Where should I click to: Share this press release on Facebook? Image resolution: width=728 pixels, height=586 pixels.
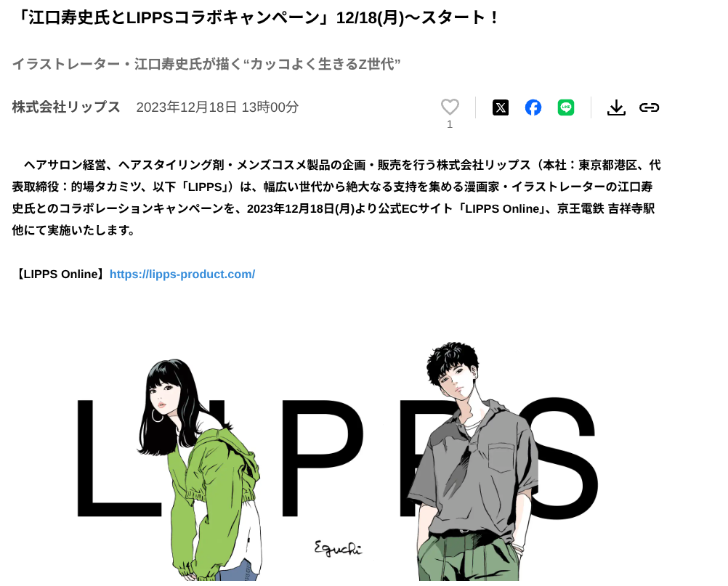coord(533,107)
